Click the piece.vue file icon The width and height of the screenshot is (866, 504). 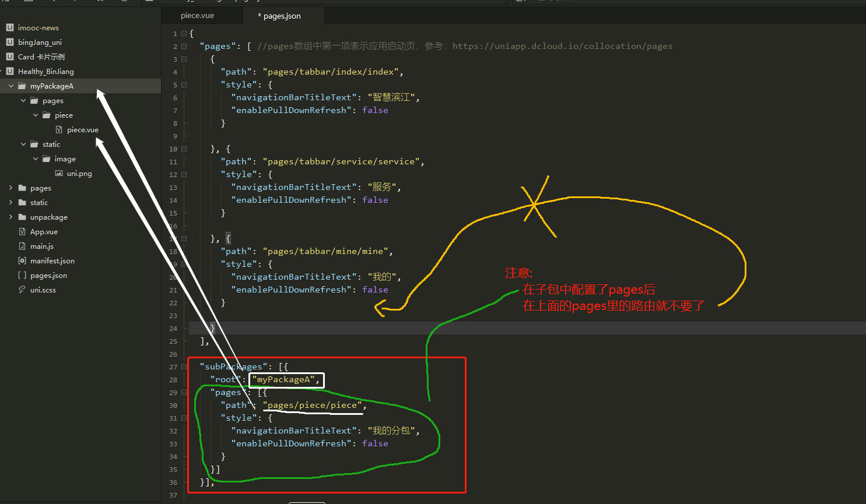[59, 129]
